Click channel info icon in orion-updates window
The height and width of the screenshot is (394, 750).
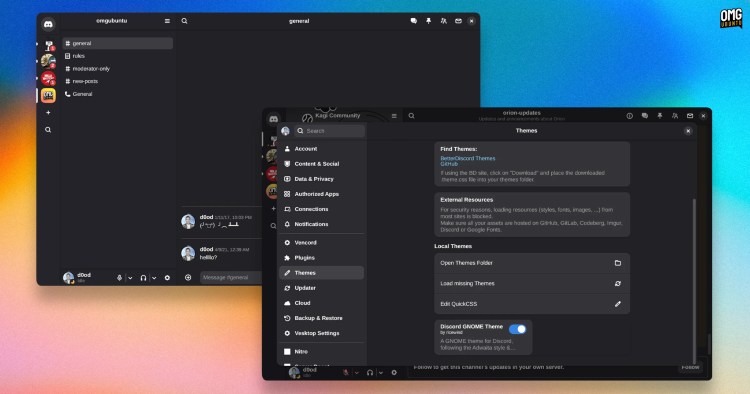pos(629,116)
